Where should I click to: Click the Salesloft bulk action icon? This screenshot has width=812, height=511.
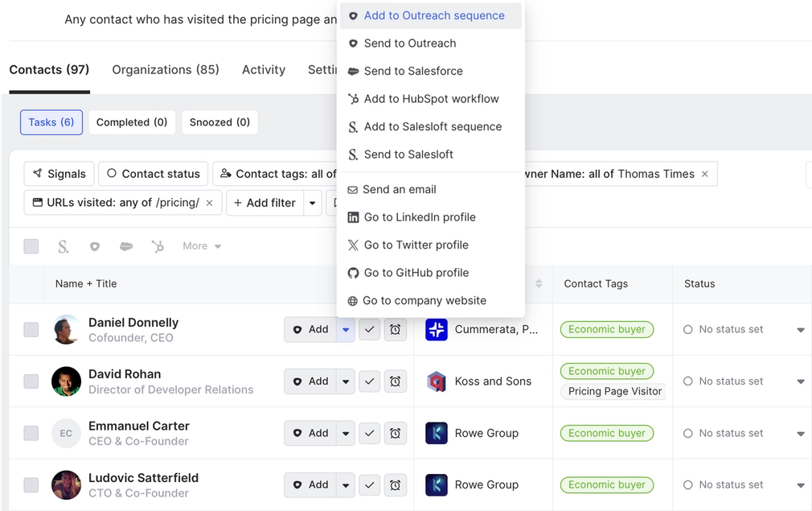64,246
